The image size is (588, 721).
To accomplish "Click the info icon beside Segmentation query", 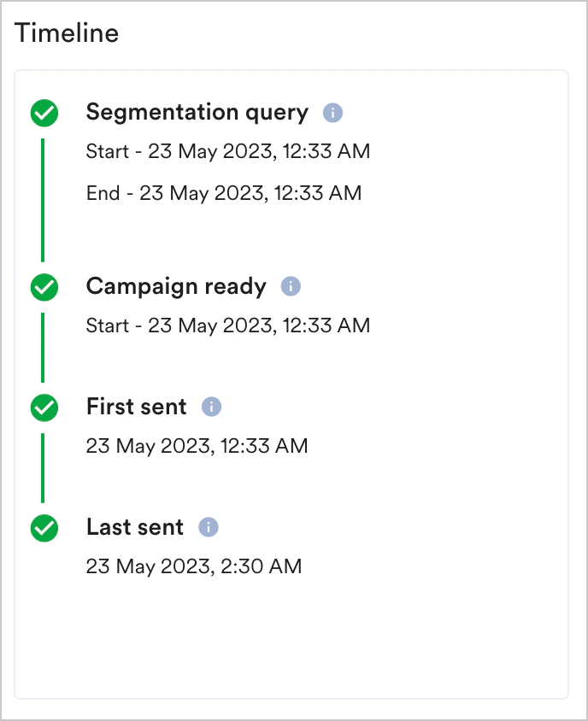I will 332,112.
